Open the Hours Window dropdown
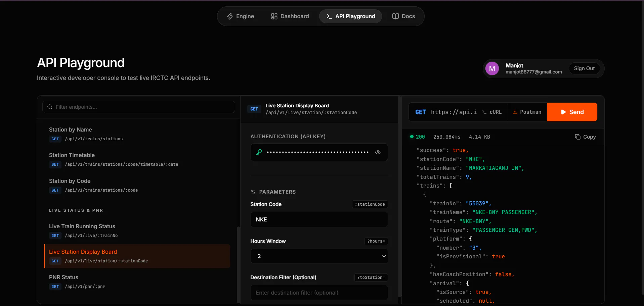This screenshot has width=644, height=306. click(319, 256)
